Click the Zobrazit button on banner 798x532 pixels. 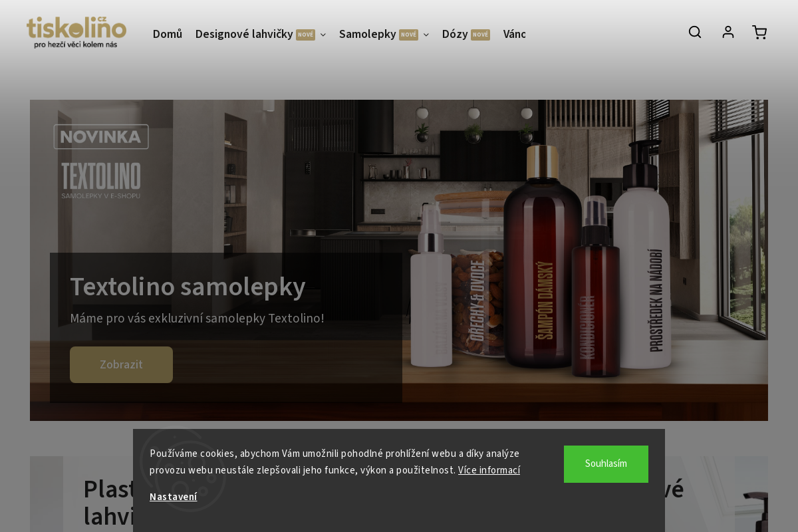click(121, 364)
